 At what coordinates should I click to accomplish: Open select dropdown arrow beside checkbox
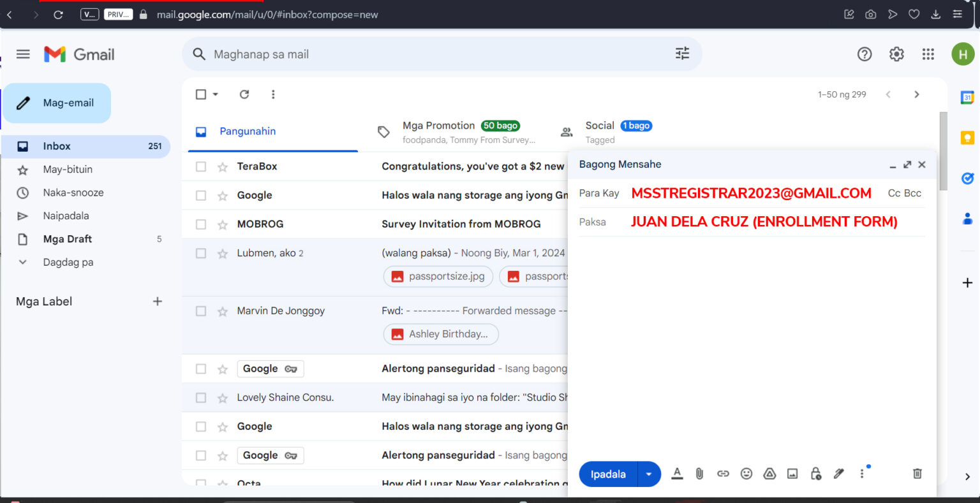pos(216,94)
